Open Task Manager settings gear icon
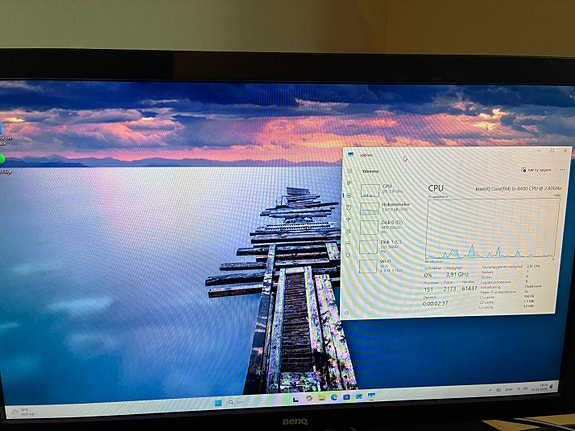The width and height of the screenshot is (575, 431). coord(347,313)
